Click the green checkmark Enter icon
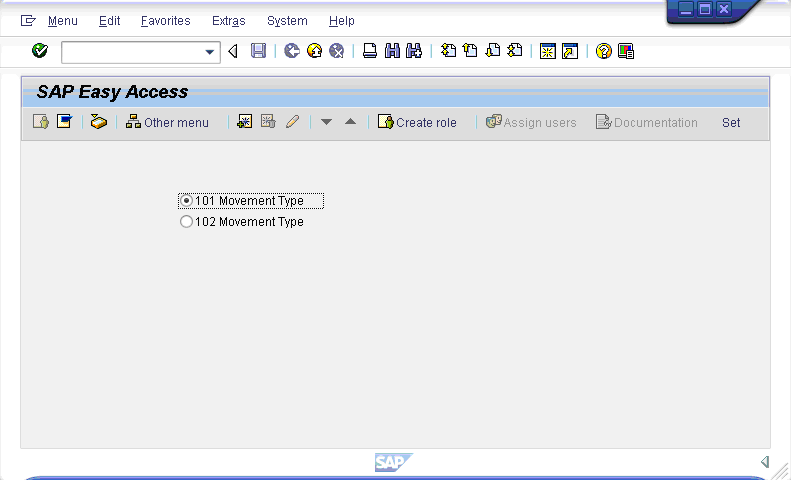 40,51
